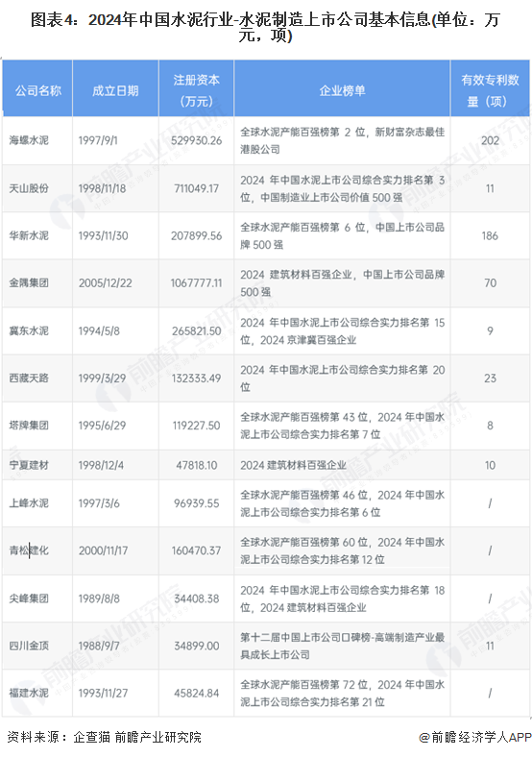
Task: Click the date 2005/12/22
Action: 106,282
